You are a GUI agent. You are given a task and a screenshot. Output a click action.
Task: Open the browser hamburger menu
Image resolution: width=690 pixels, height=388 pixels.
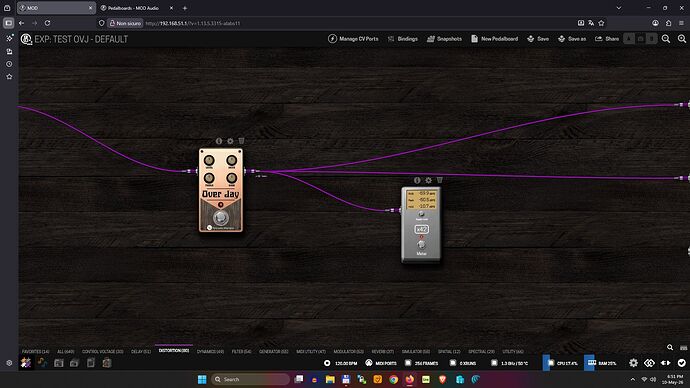(681, 23)
